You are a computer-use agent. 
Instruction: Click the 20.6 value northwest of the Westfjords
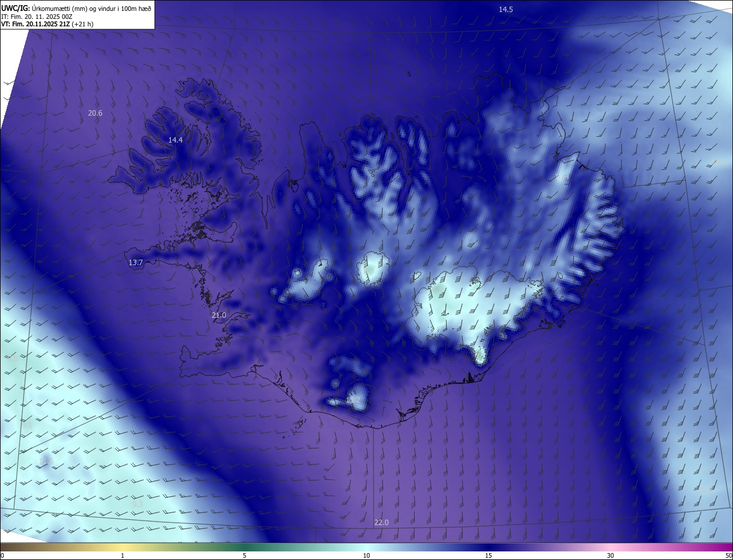pyautogui.click(x=95, y=113)
